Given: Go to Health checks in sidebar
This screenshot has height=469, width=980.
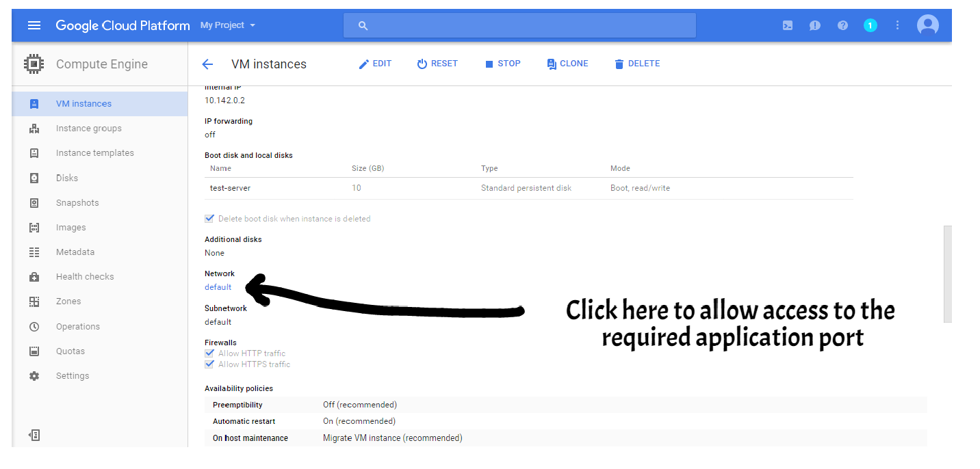Looking at the screenshot, I should (85, 277).
